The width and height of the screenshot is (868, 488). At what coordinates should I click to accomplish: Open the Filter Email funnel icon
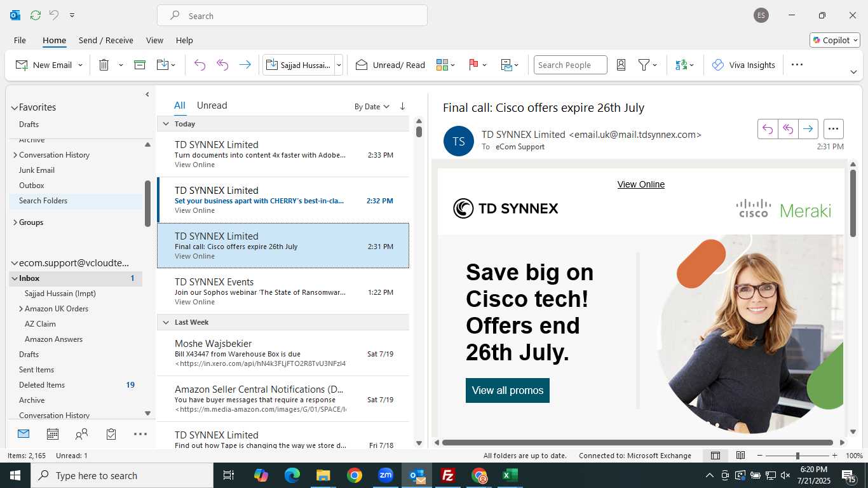(648, 65)
